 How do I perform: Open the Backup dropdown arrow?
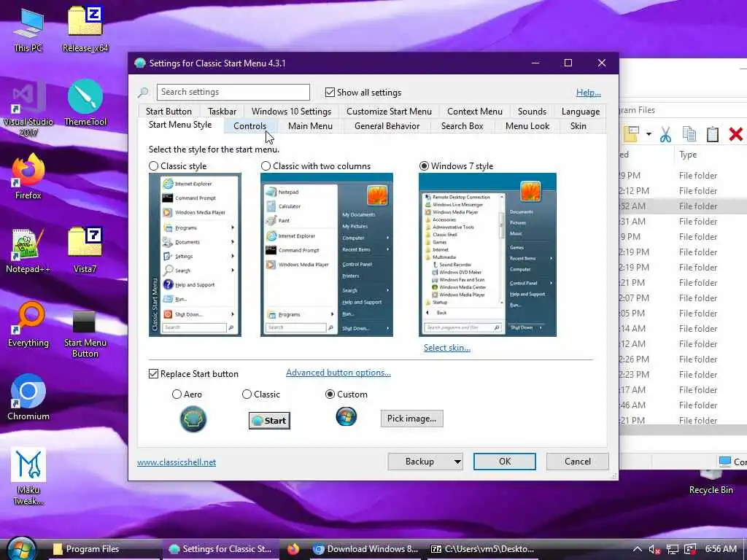tap(457, 462)
